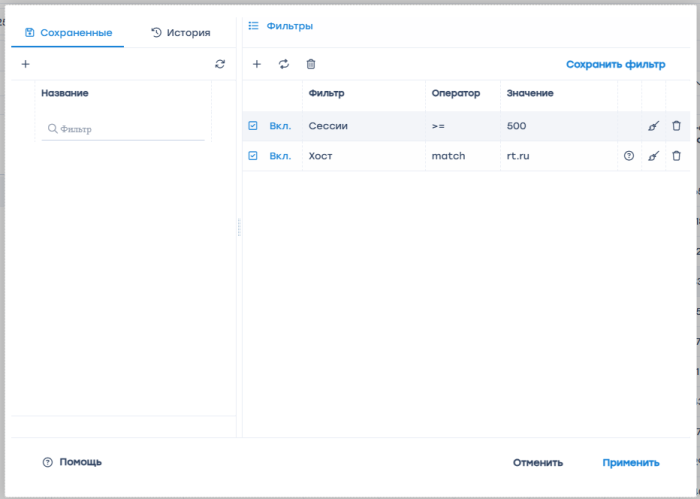Screen dimensions: 700x499
Task: Click Сохранить фильтр link
Action: click(x=615, y=64)
